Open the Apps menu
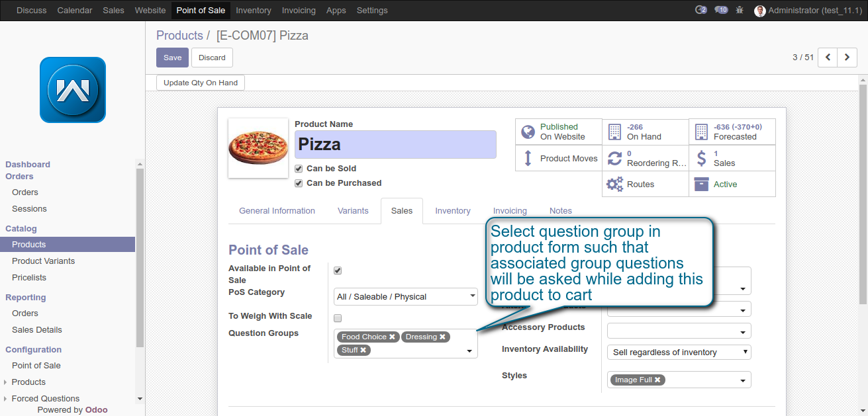 click(336, 11)
